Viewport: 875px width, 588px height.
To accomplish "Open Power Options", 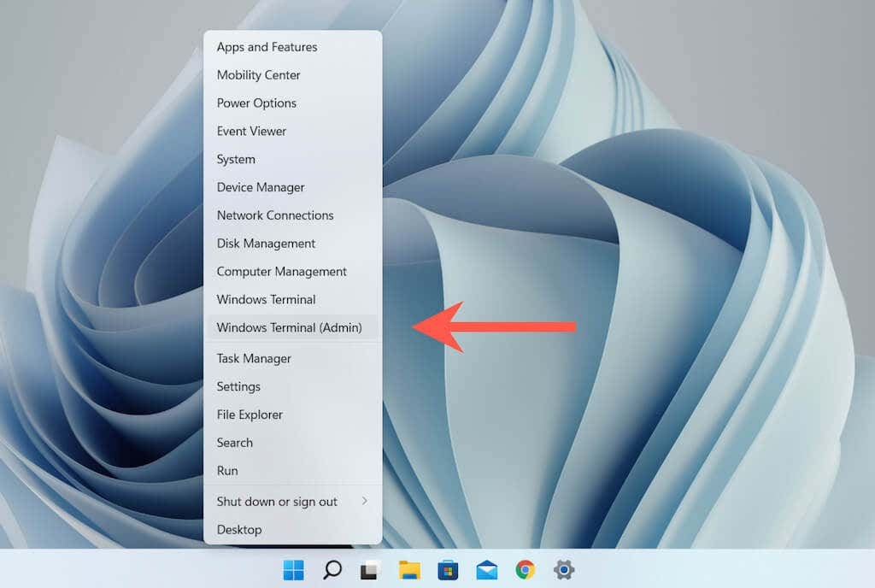I will coord(255,103).
